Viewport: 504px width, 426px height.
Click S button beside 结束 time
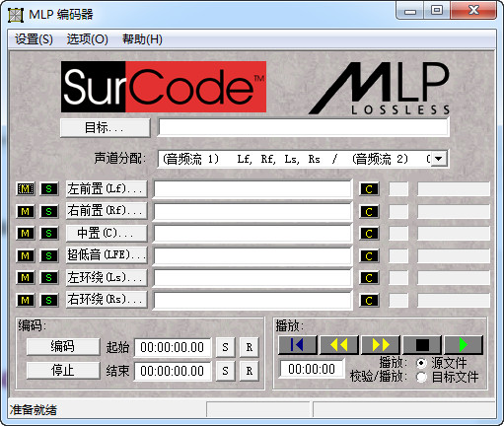225,371
